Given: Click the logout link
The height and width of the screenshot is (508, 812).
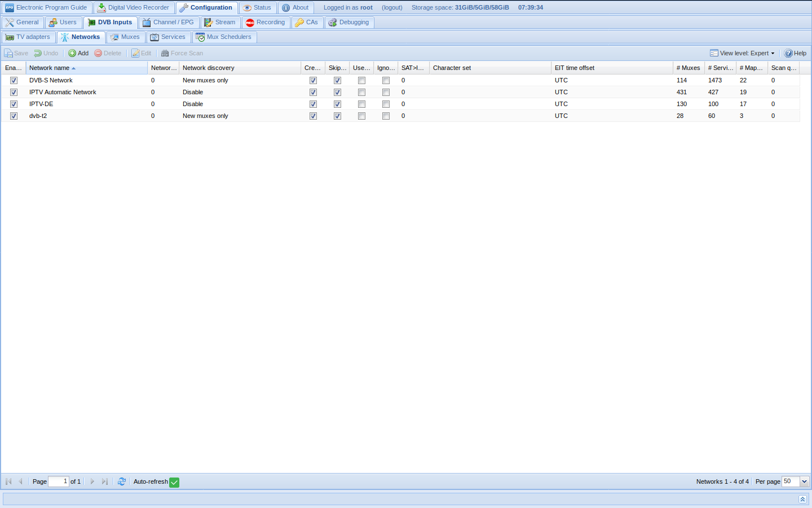Looking at the screenshot, I should (392, 8).
